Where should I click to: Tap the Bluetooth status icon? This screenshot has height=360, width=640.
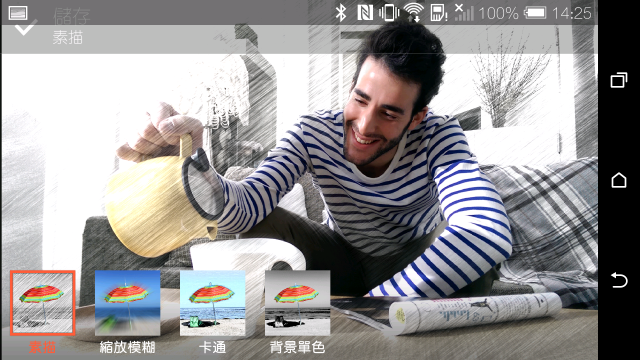(341, 13)
